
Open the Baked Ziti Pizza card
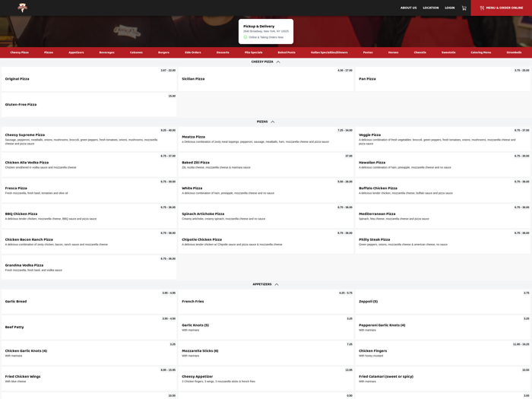pyautogui.click(x=266, y=165)
